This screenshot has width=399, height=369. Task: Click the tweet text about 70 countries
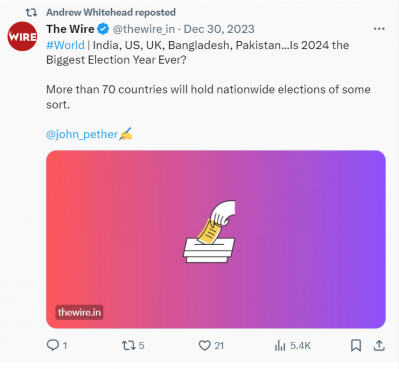[208, 97]
